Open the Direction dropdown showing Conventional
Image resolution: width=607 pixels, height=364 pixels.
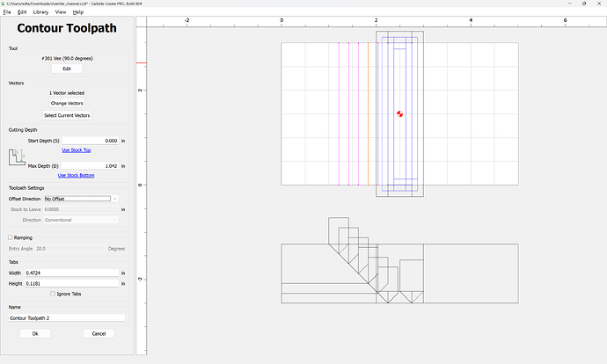coord(81,220)
